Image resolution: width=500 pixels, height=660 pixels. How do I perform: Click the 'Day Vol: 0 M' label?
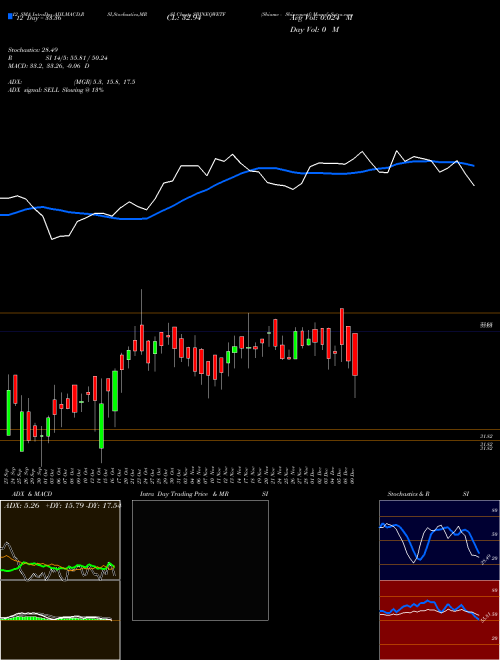click(314, 30)
